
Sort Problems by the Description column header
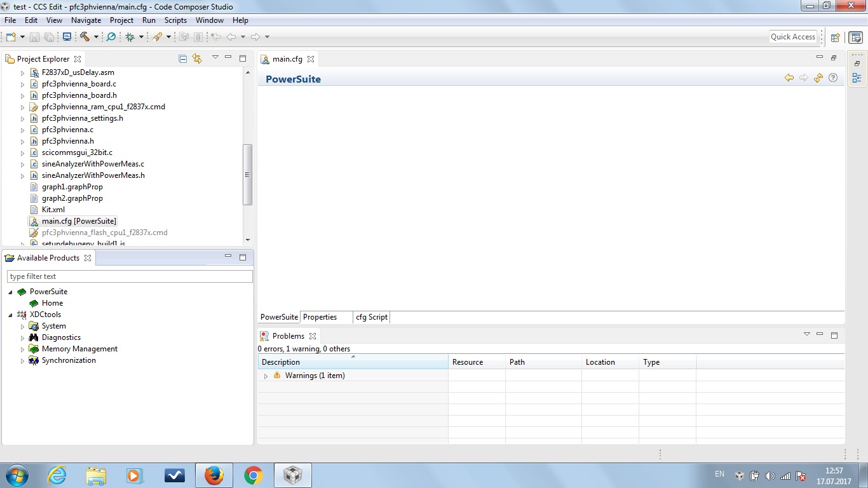tap(353, 362)
